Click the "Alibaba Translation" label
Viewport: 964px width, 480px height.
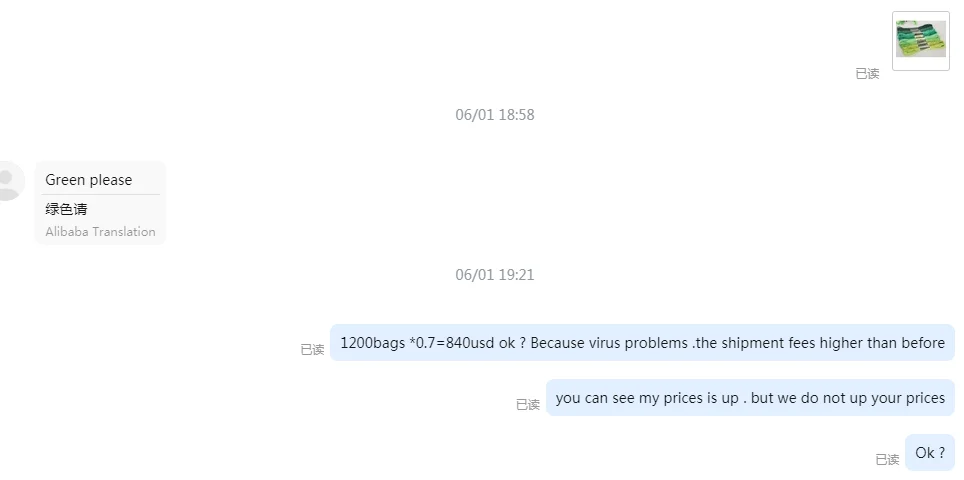[x=100, y=232]
